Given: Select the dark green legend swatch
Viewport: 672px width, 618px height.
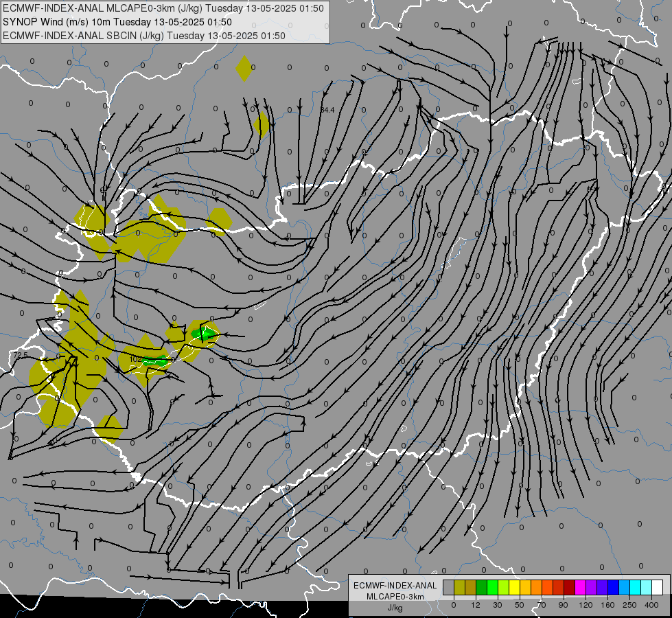Looking at the screenshot, I should click(x=481, y=587).
